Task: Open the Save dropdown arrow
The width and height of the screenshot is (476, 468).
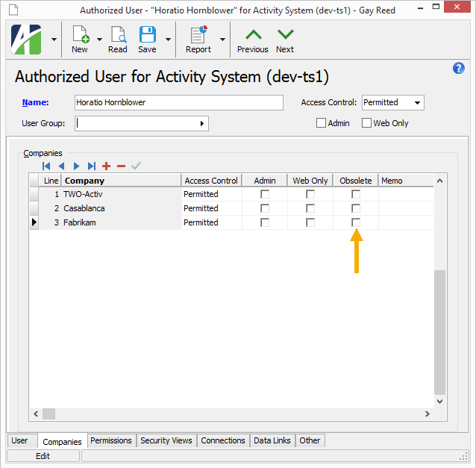Action: click(x=168, y=40)
